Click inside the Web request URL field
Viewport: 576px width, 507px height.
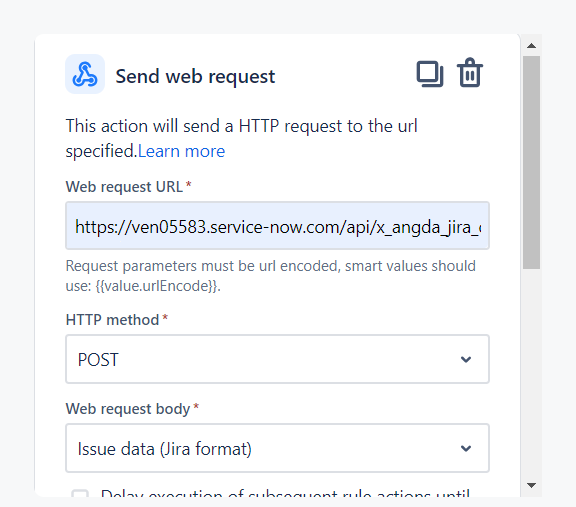tap(277, 226)
